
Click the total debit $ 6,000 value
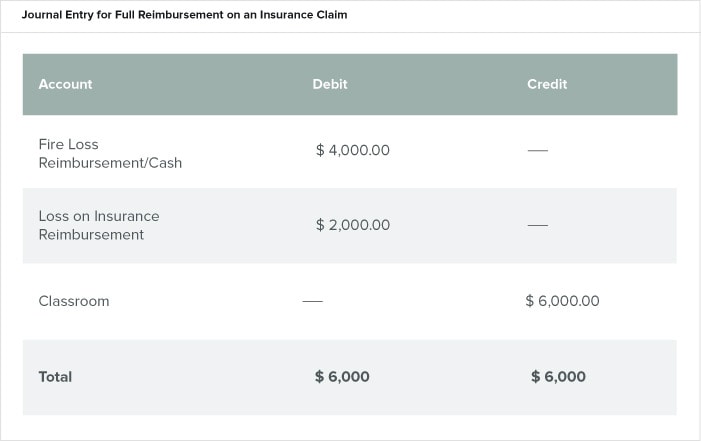point(342,377)
